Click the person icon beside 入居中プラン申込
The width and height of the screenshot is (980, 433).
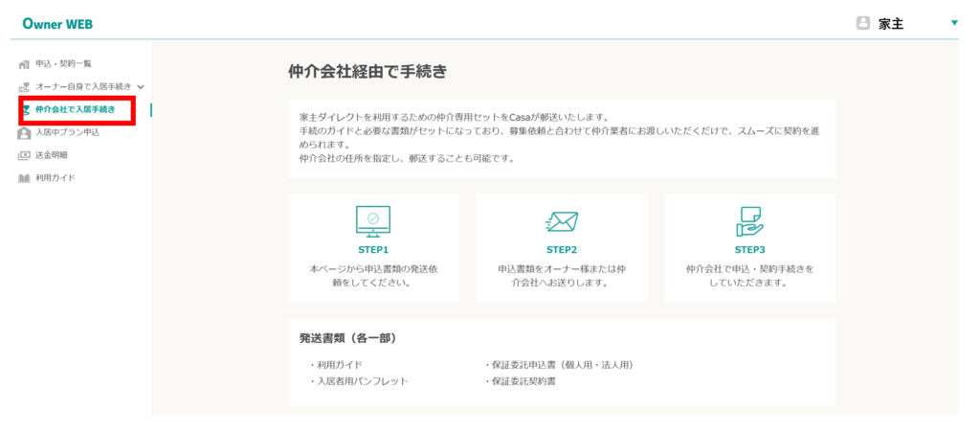pyautogui.click(x=25, y=133)
